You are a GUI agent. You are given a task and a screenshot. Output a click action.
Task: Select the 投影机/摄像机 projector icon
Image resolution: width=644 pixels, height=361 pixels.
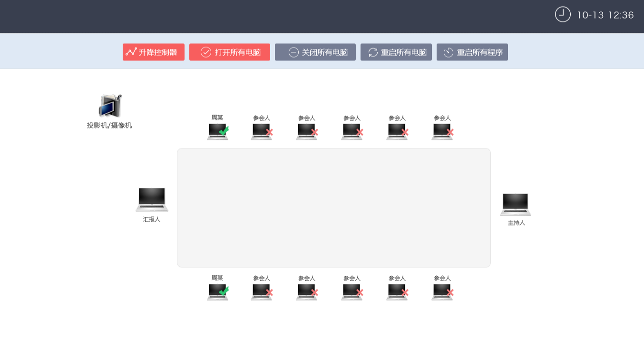click(x=110, y=106)
